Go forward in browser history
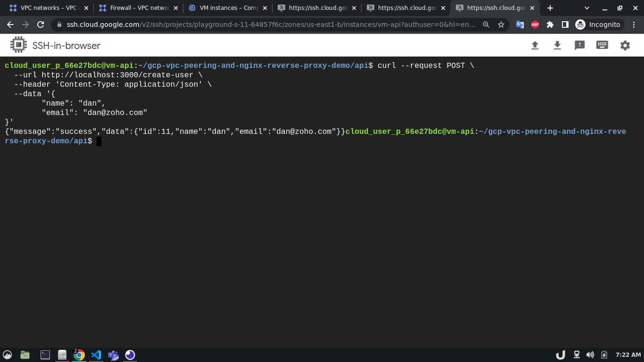 pos(25,25)
